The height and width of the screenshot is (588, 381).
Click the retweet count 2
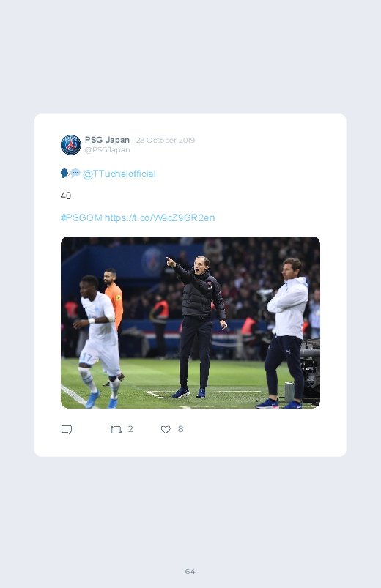(x=130, y=429)
